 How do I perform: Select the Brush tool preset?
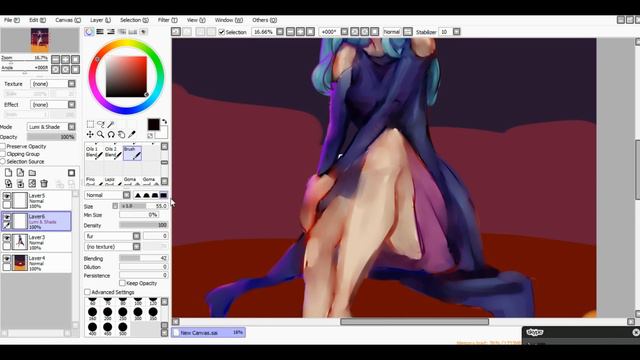[132, 153]
